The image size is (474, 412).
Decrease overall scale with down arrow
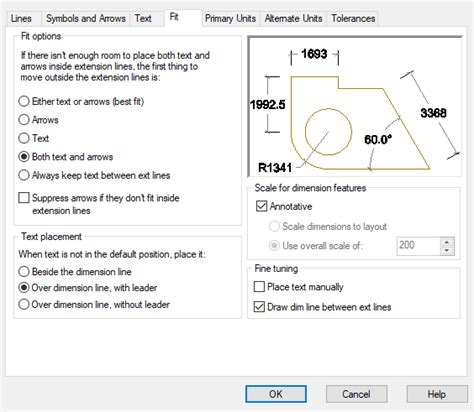point(447,251)
